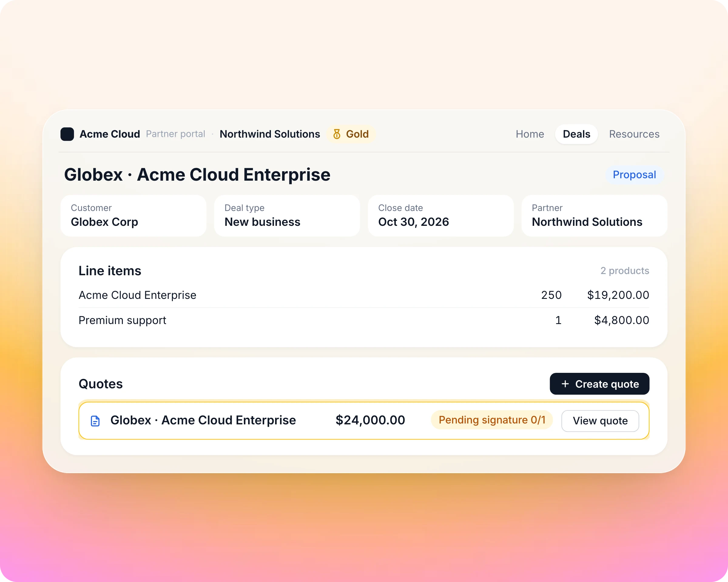728x582 pixels.
Task: Click the Customer field label
Action: (91, 208)
